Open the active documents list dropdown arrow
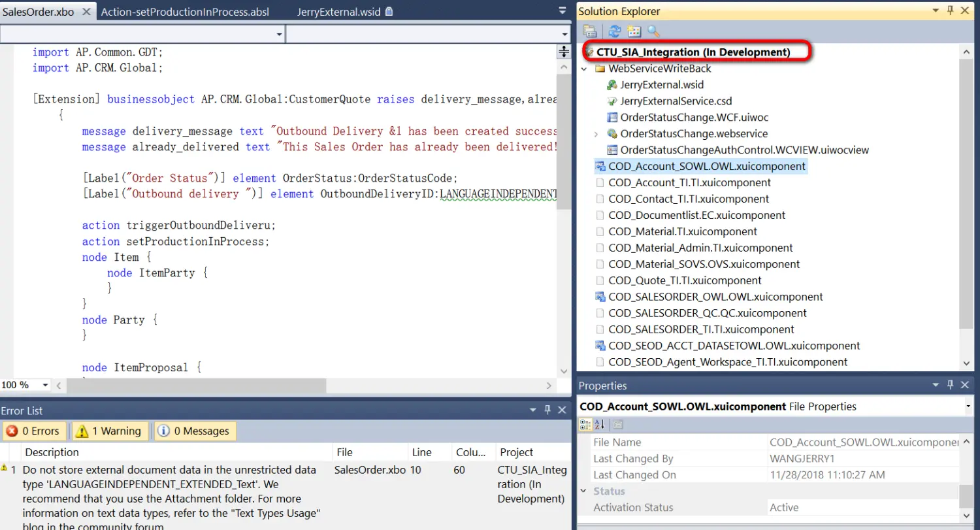This screenshot has height=530, width=980. (563, 11)
